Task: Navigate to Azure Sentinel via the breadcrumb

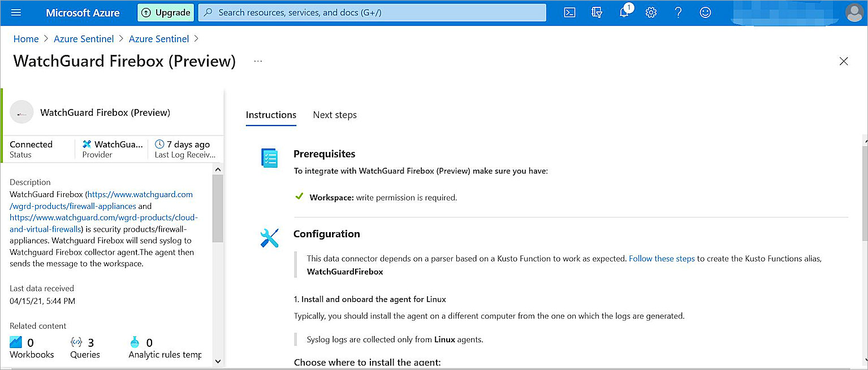Action: pos(84,38)
